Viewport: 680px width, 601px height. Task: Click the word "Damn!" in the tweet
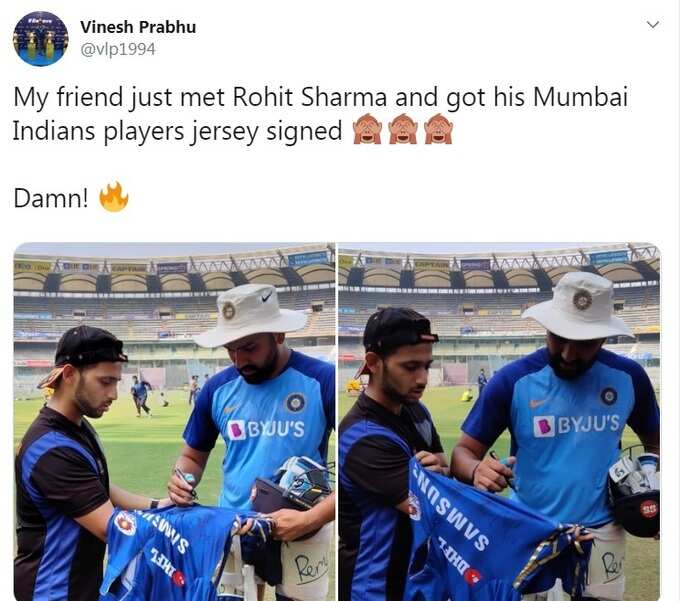[51, 199]
